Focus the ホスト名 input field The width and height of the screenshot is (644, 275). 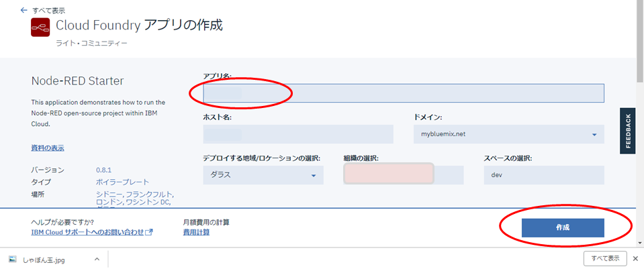pyautogui.click(x=298, y=134)
